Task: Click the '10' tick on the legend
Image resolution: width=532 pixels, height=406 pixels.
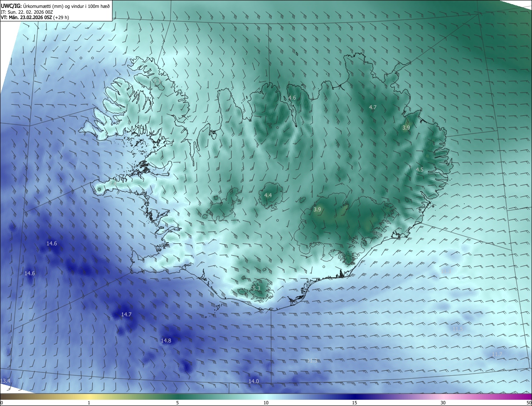Action: point(266,403)
